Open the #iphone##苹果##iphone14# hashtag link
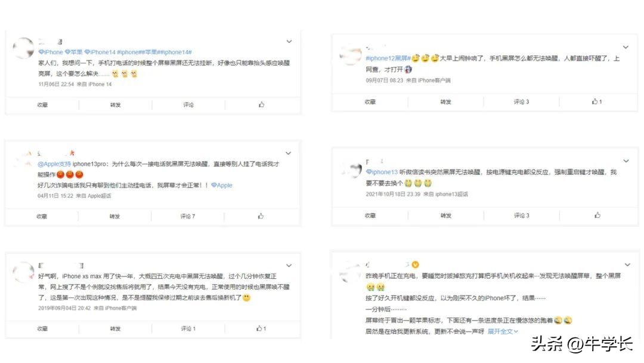The height and width of the screenshot is (363, 644). point(154,52)
